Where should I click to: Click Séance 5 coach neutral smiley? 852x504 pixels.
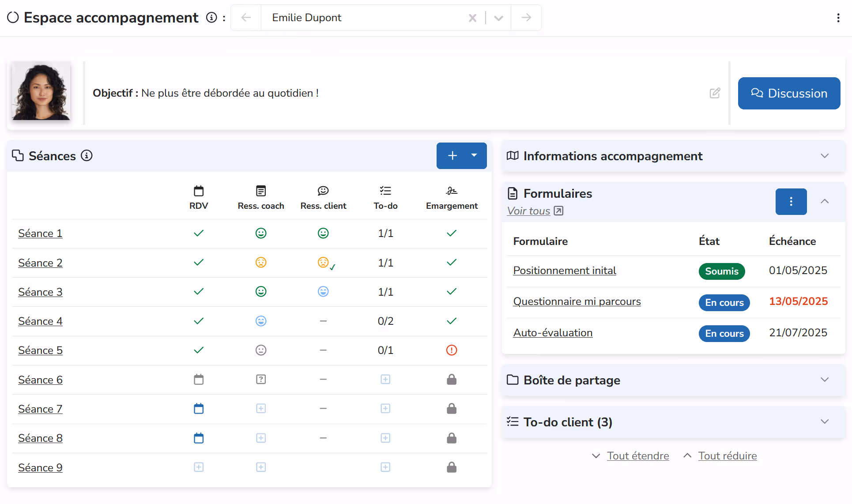point(261,350)
